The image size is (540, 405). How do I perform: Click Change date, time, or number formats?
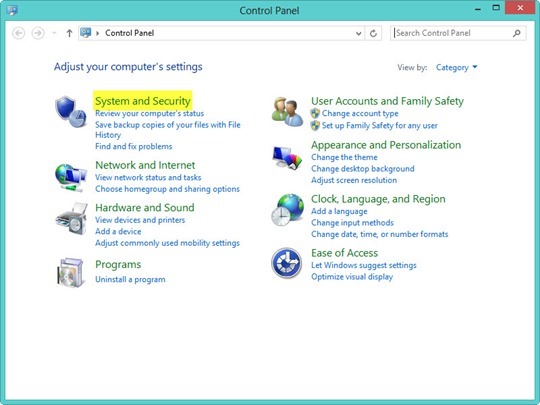pyautogui.click(x=380, y=234)
